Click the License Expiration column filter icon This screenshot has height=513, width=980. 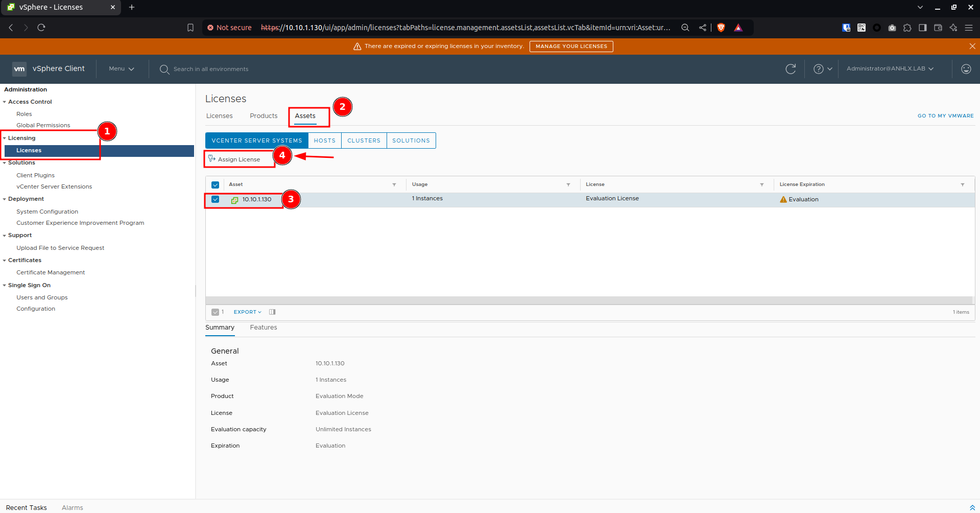[x=963, y=184]
